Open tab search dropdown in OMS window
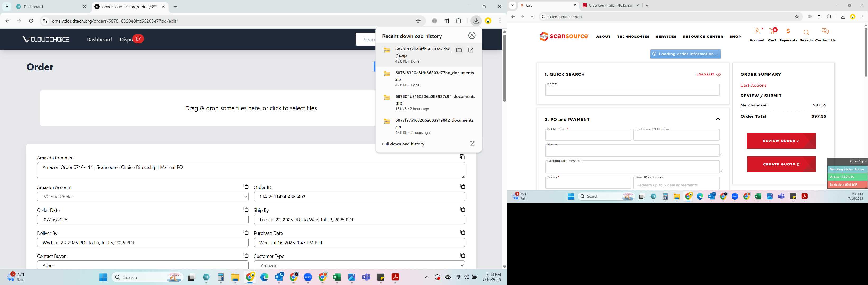This screenshot has width=868, height=285. (x=7, y=6)
